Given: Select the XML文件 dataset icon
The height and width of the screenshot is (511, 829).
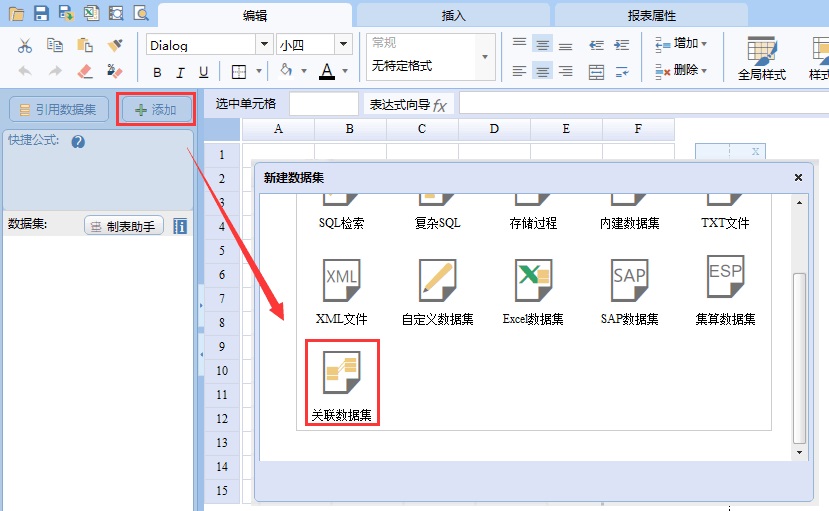Looking at the screenshot, I should (x=341, y=281).
